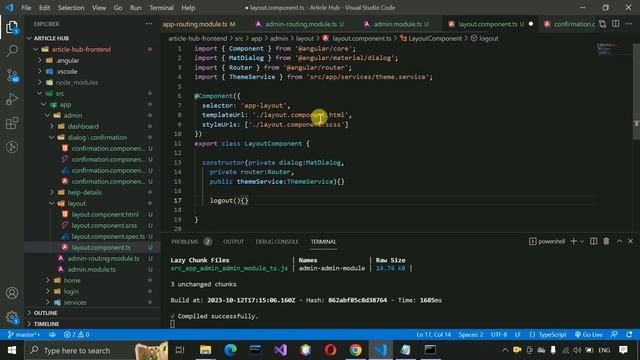Open the Selection menu
640x360 pixels.
tap(71, 8)
